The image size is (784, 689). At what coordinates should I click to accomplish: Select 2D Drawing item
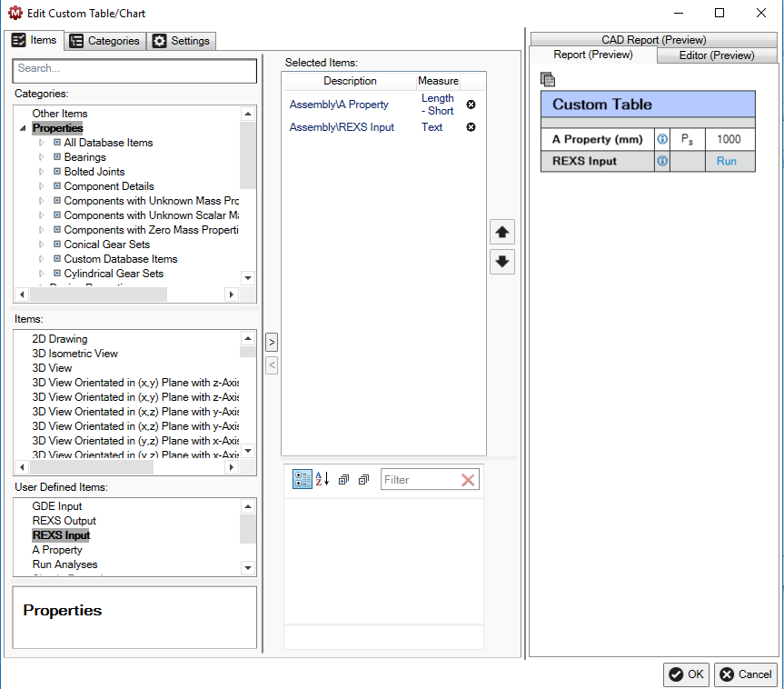(59, 339)
